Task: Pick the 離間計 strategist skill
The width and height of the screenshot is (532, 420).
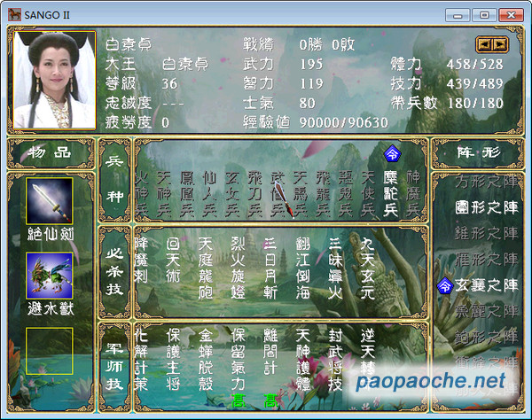Action: click(x=270, y=352)
